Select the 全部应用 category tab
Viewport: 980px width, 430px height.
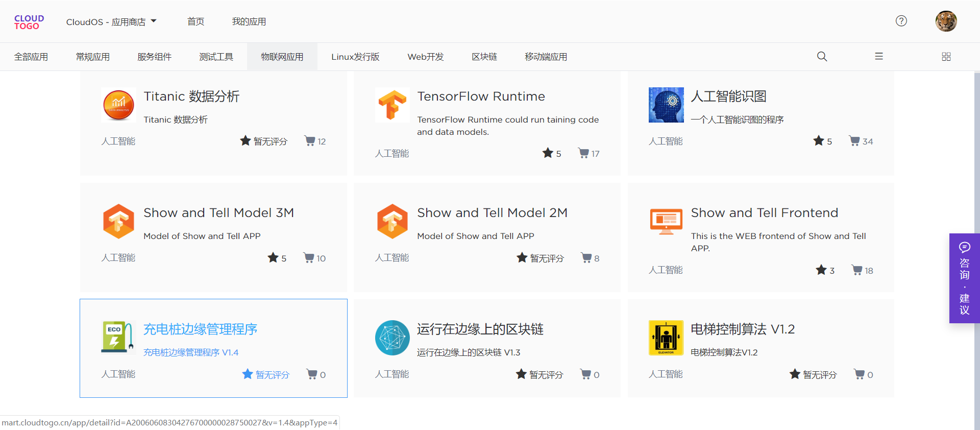coord(31,57)
